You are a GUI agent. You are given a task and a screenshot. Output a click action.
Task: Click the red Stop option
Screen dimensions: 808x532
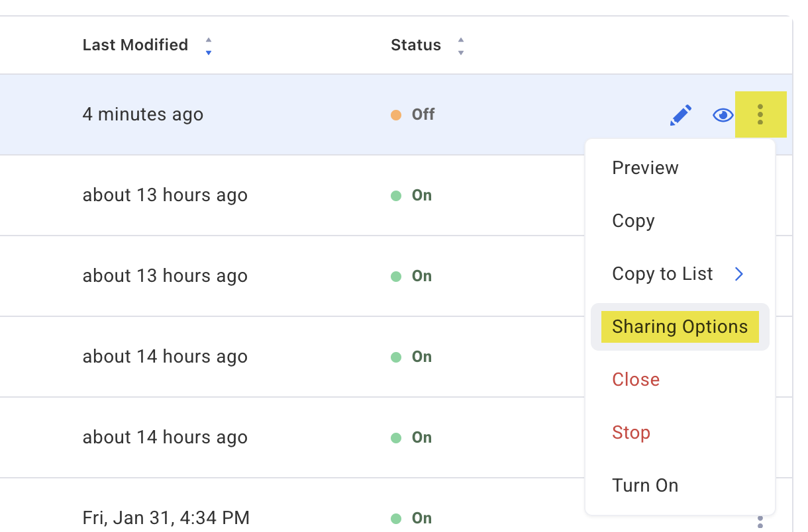tap(631, 432)
